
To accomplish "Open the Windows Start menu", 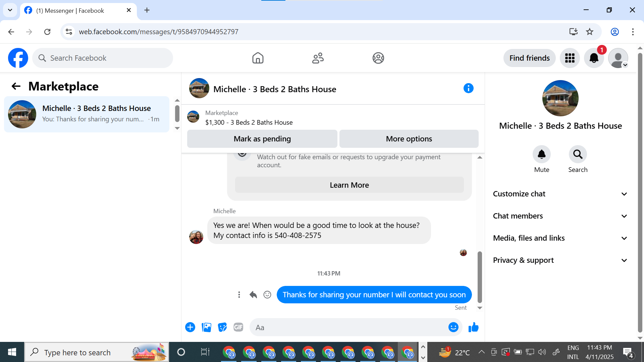I will (x=12, y=352).
